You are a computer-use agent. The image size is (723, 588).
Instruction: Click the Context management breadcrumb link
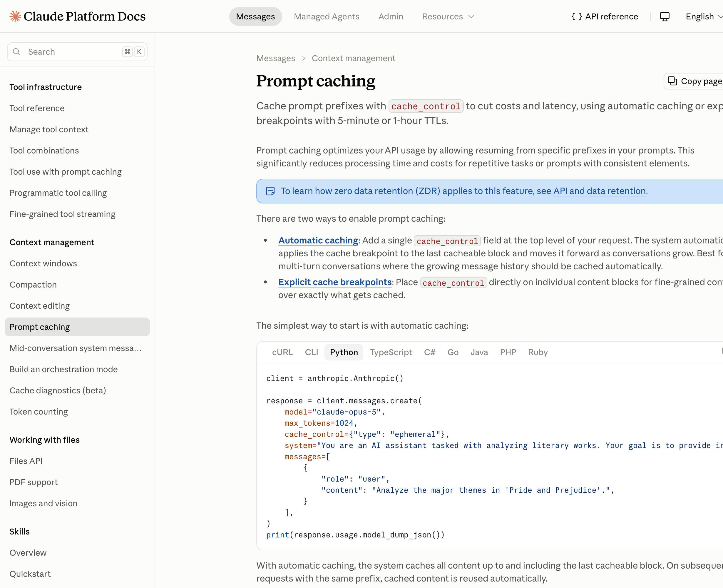pyautogui.click(x=353, y=59)
